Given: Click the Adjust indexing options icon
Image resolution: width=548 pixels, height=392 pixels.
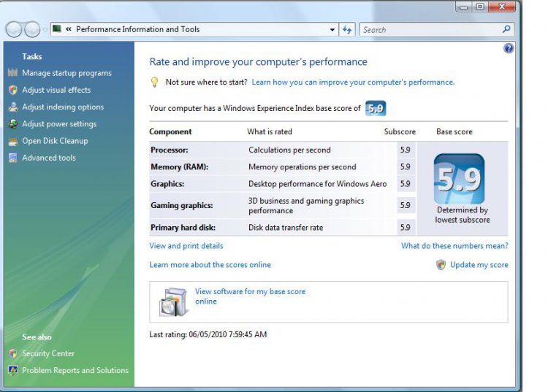Looking at the screenshot, I should pyautogui.click(x=13, y=107).
